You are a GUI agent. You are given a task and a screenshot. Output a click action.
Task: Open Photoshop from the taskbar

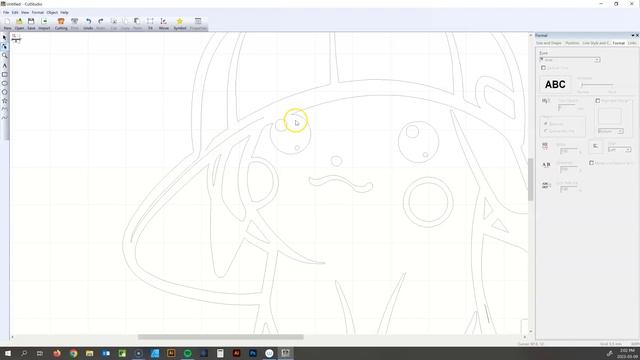coord(253,353)
